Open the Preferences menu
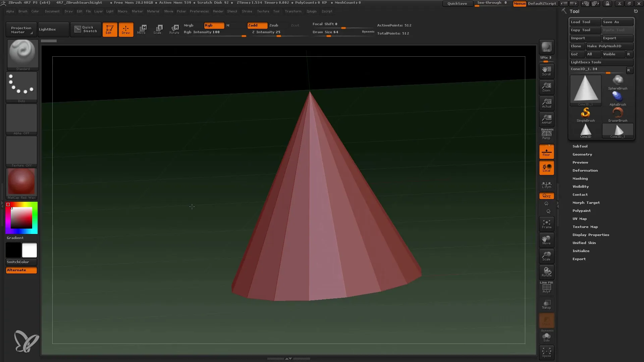Viewport: 644px width, 362px height. (199, 11)
